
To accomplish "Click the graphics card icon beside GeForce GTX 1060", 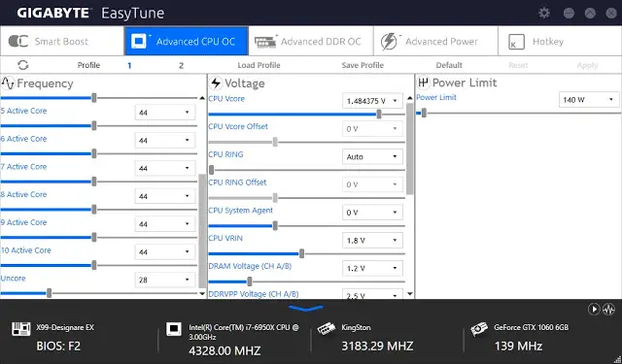I will 479,329.
